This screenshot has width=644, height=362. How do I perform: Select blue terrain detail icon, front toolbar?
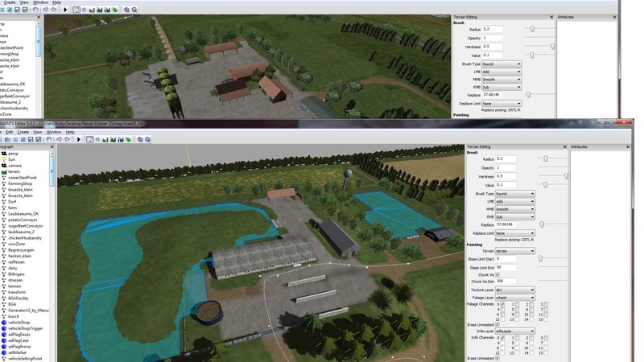click(x=121, y=139)
